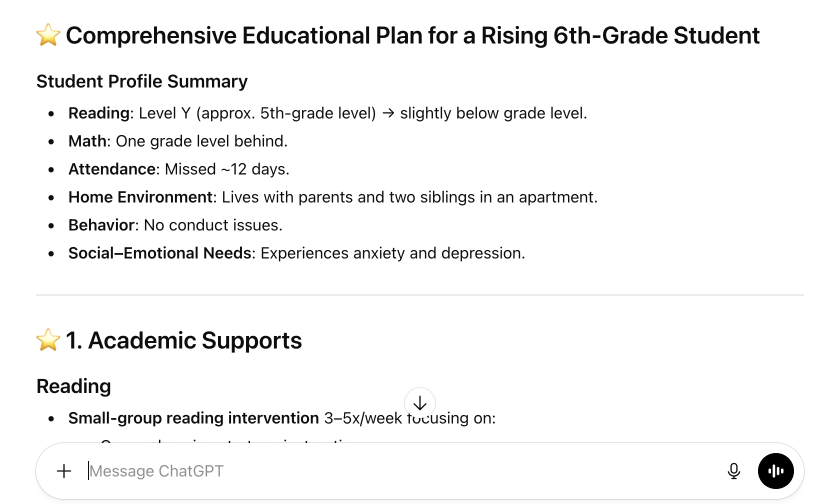Open the attachment menu with the plus icon
Viewport: 821px width, 504px height.
64,470
